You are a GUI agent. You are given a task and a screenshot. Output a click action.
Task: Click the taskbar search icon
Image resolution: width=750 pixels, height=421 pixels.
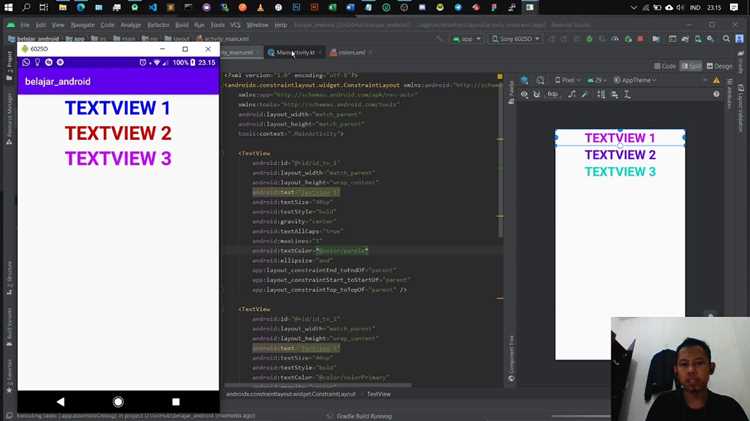[26, 7]
